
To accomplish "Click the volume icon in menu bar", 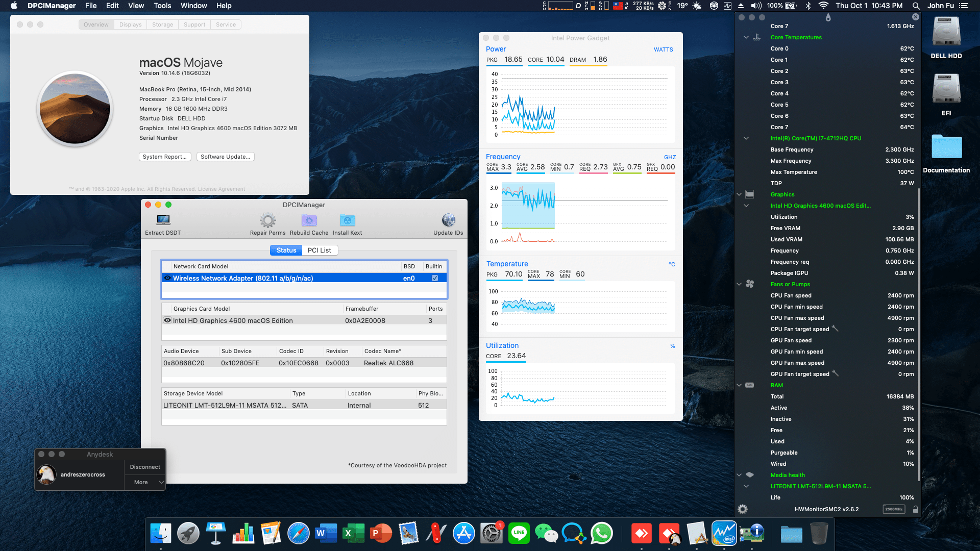I will pos(756,6).
